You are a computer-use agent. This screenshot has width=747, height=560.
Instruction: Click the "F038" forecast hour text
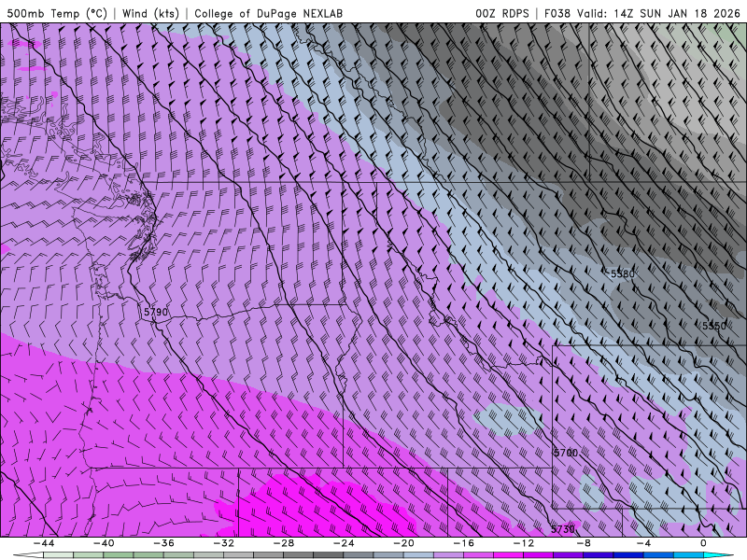[x=557, y=13]
